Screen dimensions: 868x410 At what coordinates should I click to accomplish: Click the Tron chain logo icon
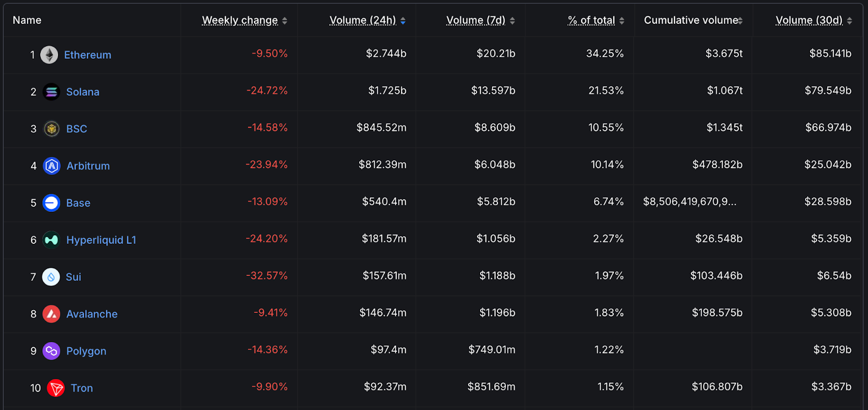pos(56,388)
